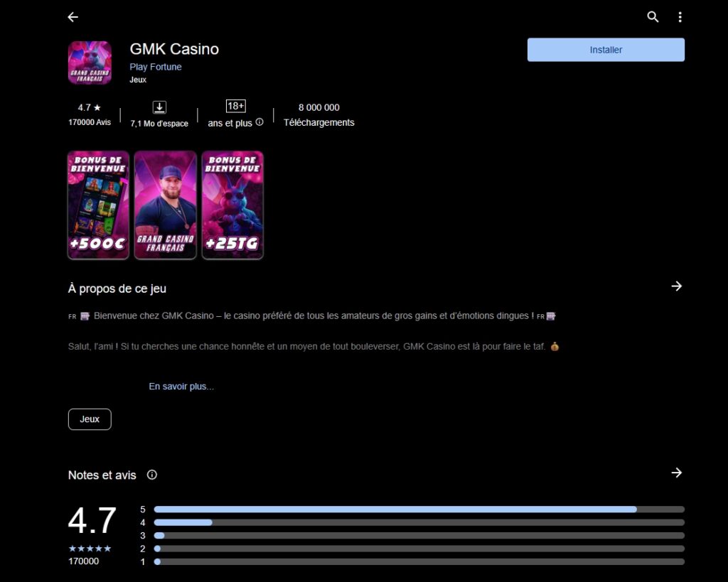728x582 pixels.
Task: Click info icon beside Notes et avis
Action: (151, 475)
